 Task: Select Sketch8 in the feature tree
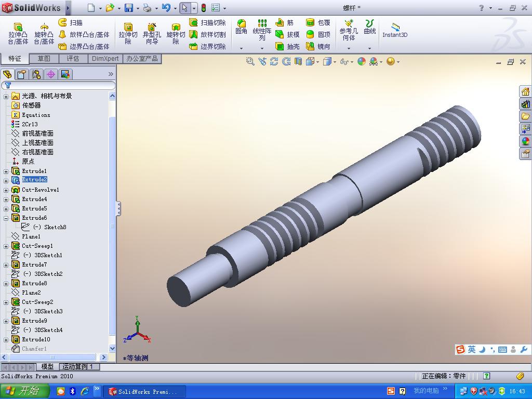(55, 227)
